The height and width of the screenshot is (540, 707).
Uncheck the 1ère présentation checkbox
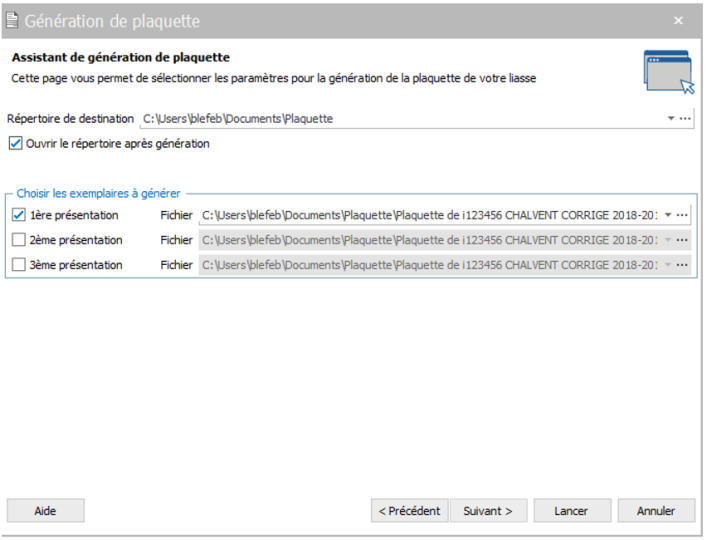[18, 215]
